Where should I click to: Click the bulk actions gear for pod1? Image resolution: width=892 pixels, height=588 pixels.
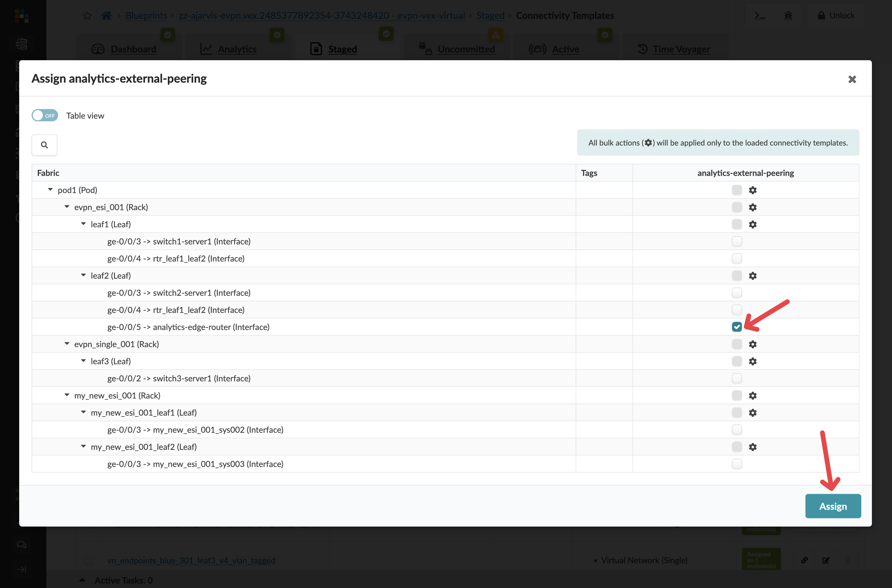[753, 190]
